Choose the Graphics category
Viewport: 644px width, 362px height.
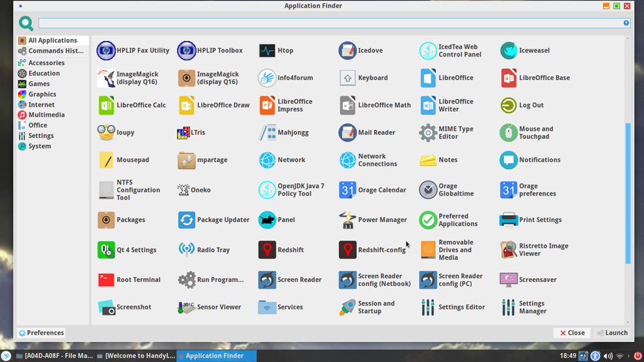[x=53, y=94]
